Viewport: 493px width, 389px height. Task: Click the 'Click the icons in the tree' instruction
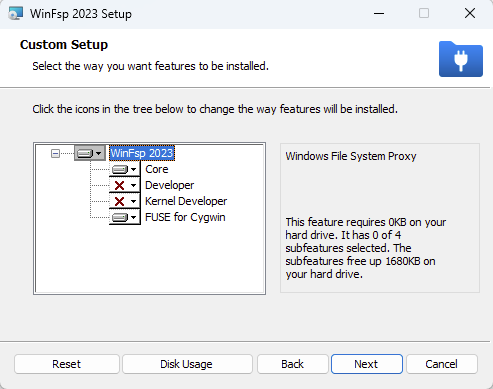pyautogui.click(x=215, y=109)
